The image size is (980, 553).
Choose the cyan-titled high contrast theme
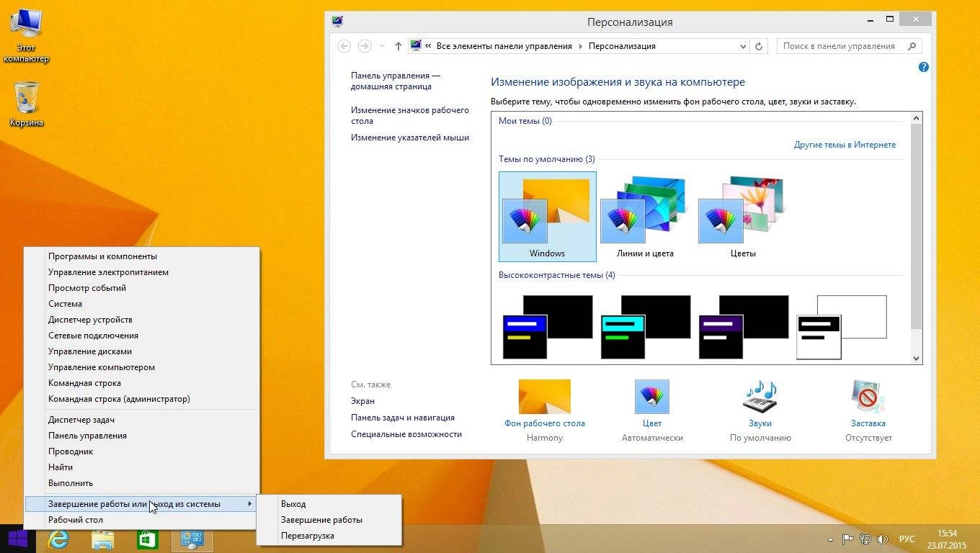645,326
